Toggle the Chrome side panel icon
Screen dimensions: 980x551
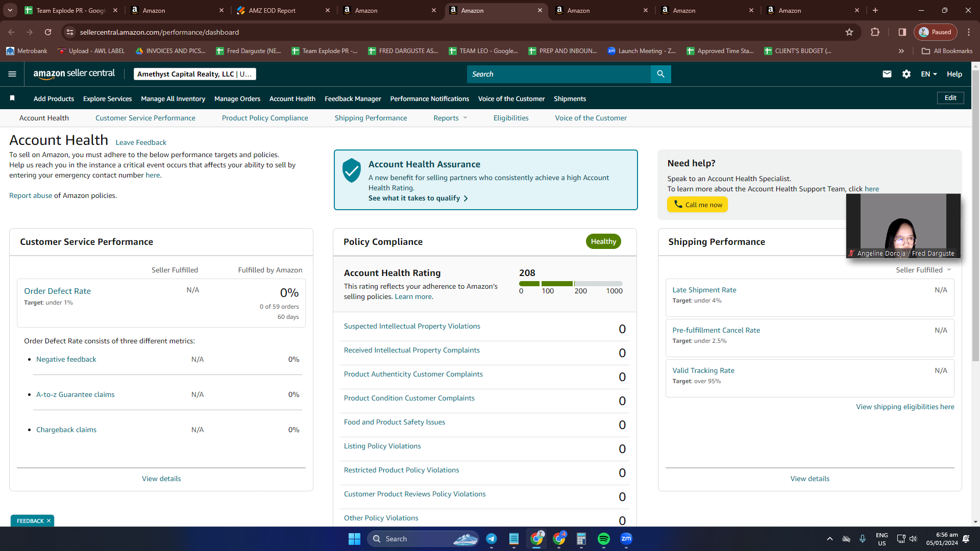(902, 32)
